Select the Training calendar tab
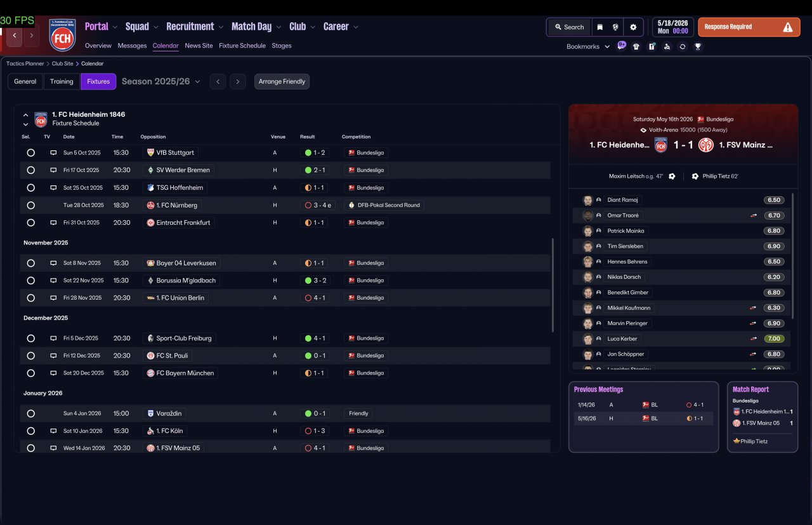812x525 pixels. (62, 81)
